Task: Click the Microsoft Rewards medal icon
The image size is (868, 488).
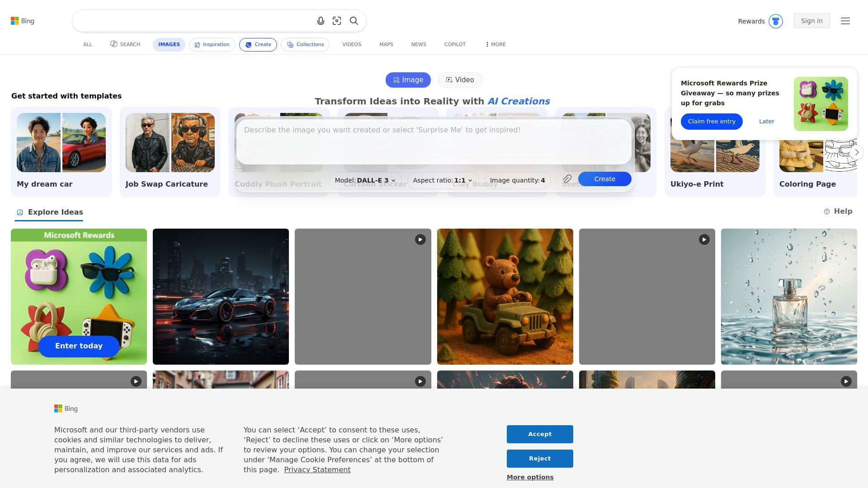Action: pos(776,21)
